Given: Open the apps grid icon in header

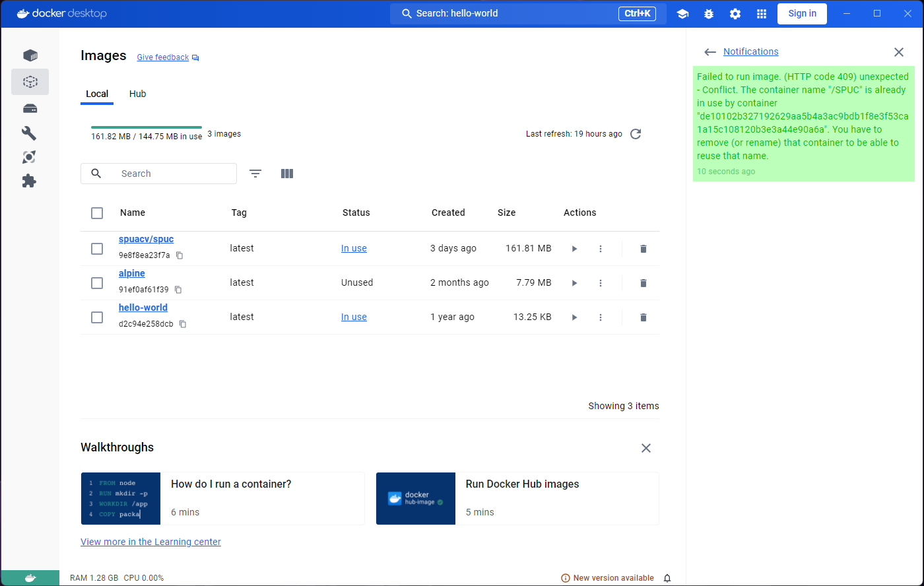Looking at the screenshot, I should pyautogui.click(x=762, y=14).
